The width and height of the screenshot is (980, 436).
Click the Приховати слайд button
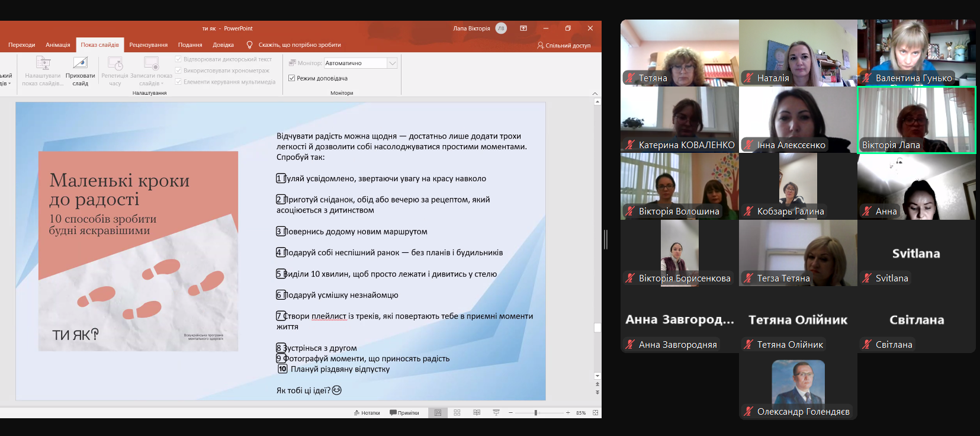click(x=80, y=71)
